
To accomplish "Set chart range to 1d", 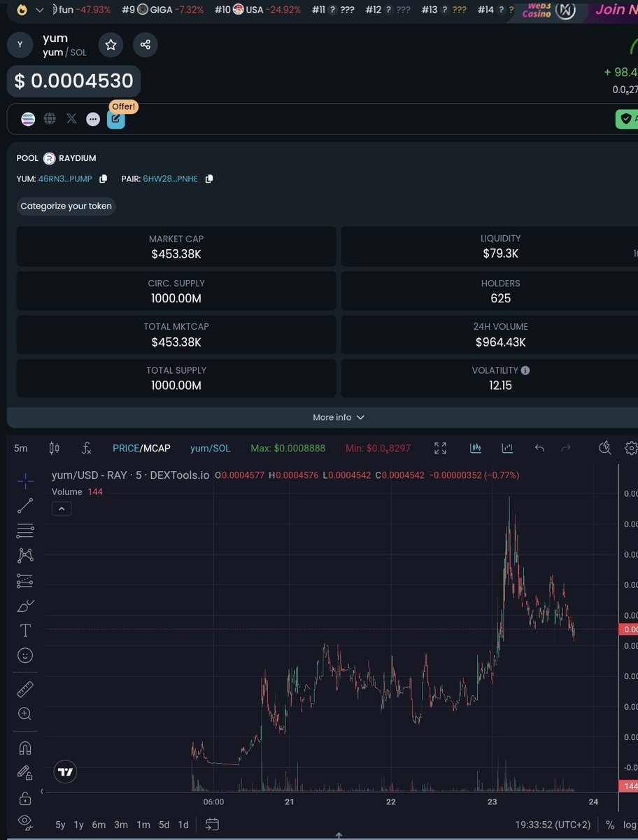I will pyautogui.click(x=183, y=825).
